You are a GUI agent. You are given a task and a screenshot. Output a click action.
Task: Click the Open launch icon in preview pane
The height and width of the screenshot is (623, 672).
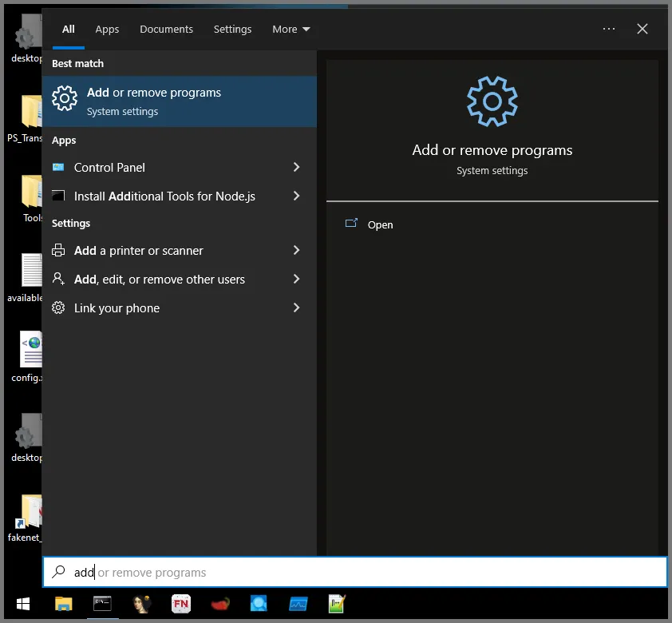pos(351,223)
